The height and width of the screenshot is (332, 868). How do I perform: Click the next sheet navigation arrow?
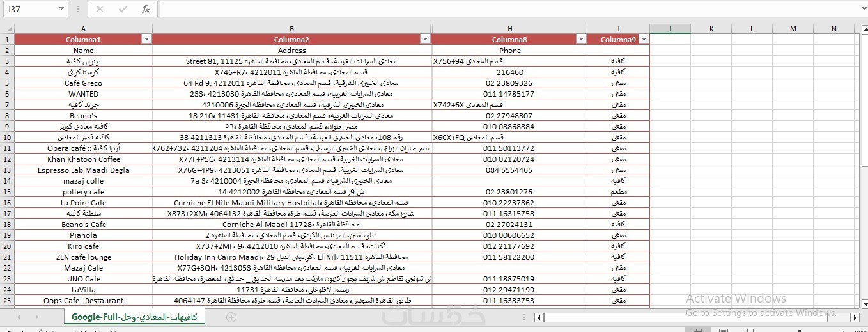click(x=38, y=317)
